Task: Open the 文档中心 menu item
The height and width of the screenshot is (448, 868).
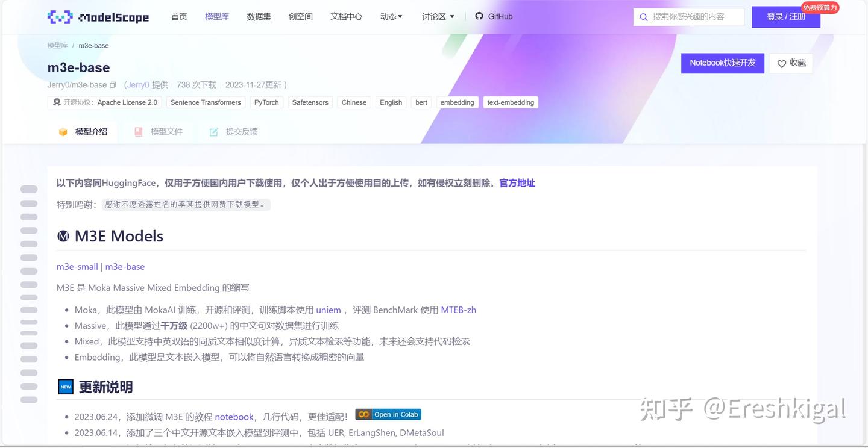Action: (346, 16)
